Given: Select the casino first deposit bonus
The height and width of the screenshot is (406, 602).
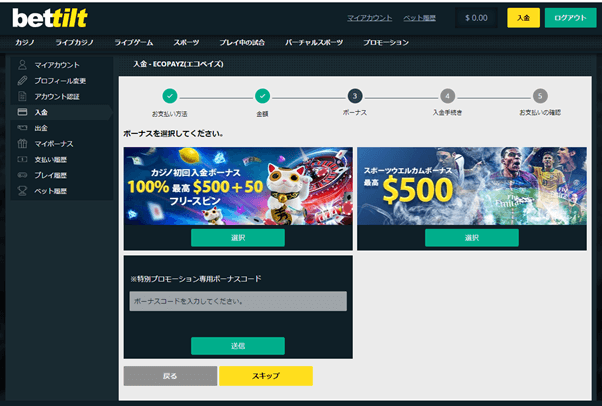Looking at the screenshot, I should (238, 238).
